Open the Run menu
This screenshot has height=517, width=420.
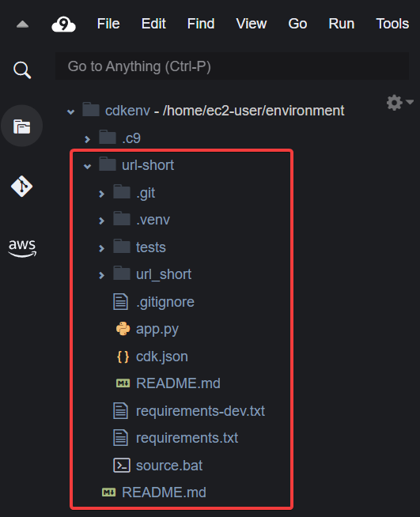point(342,24)
